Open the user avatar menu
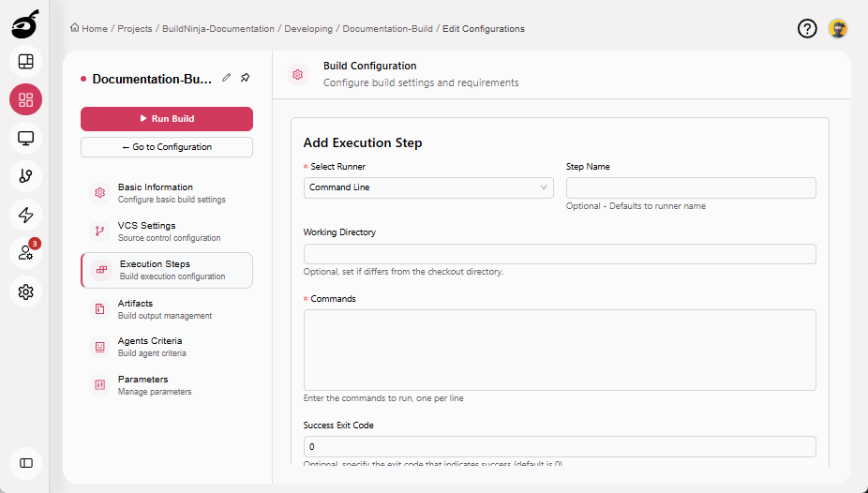The image size is (868, 493). [838, 29]
